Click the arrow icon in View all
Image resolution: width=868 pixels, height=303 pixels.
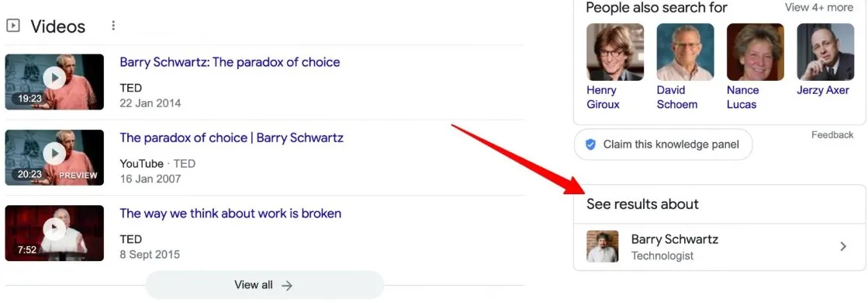(x=287, y=285)
